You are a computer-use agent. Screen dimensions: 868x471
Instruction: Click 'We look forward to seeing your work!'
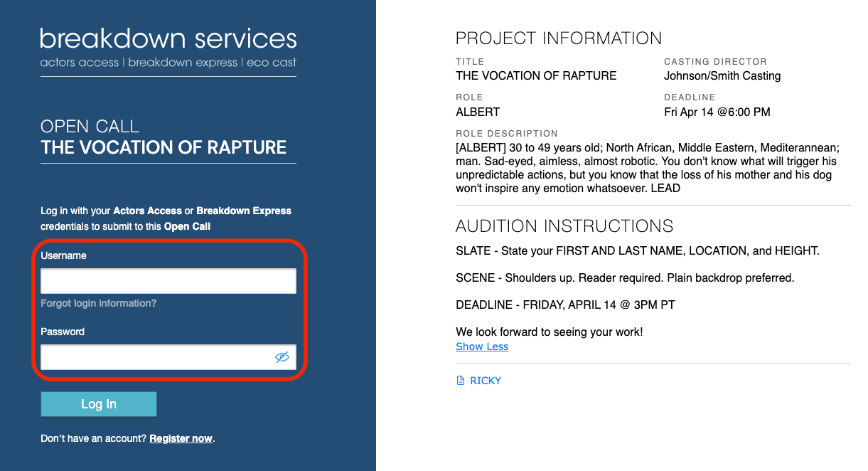click(x=550, y=332)
